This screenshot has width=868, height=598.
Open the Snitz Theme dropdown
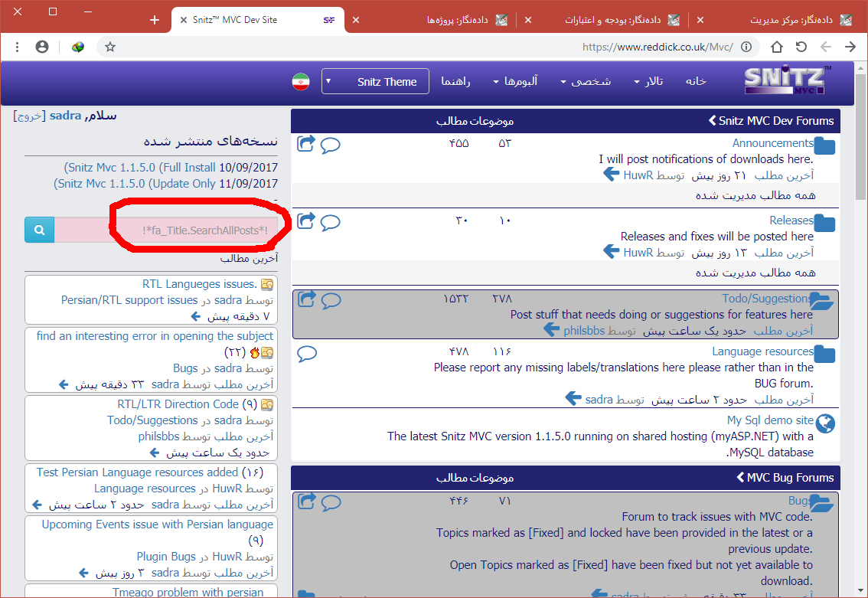click(x=375, y=82)
